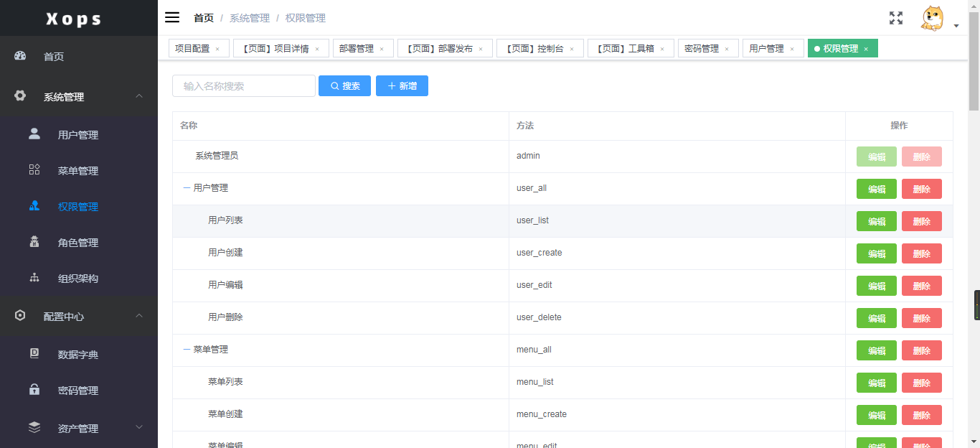
Task: Open the user avatar dropdown arrow
Action: point(956,26)
